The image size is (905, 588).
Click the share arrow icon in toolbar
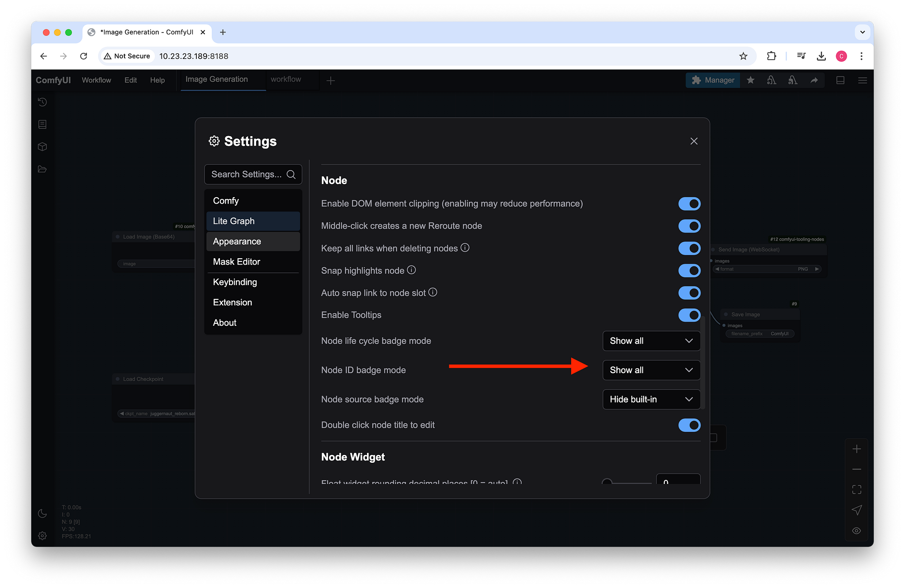[814, 80]
